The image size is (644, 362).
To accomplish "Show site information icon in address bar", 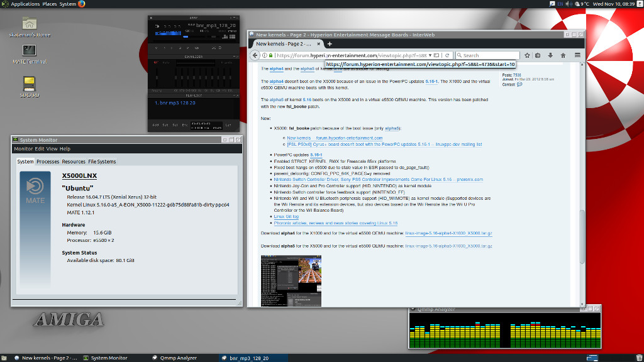I will (265, 55).
